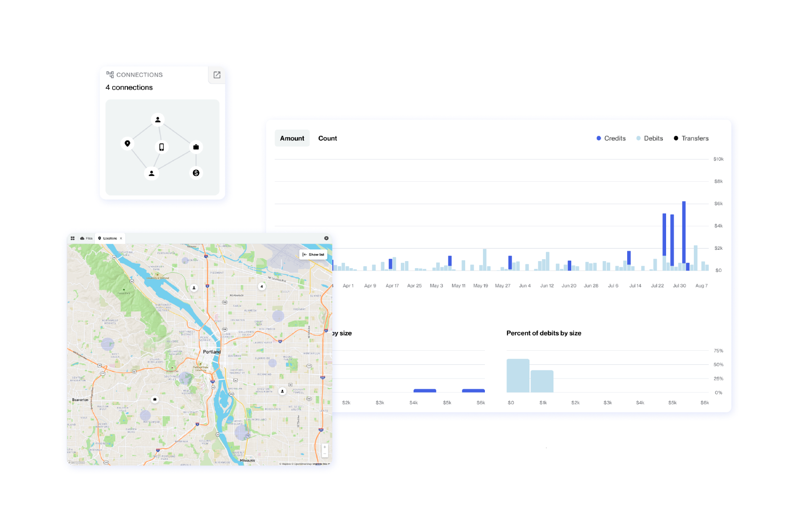Click the briefcase marker near Beaverton on the map
The height and width of the screenshot is (532, 798).
click(x=155, y=400)
